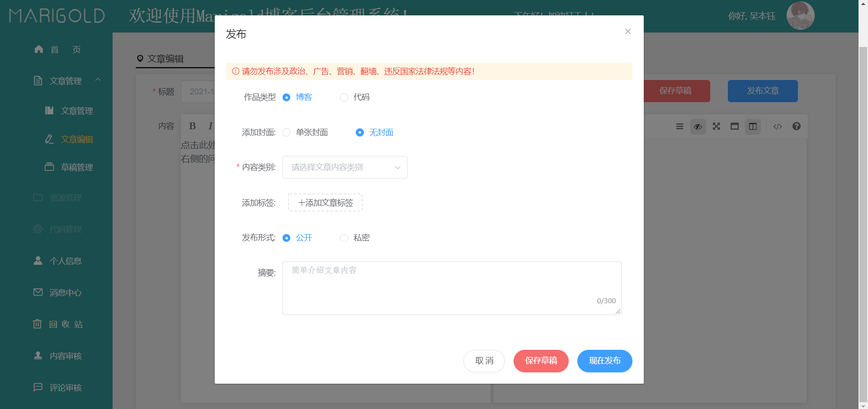The height and width of the screenshot is (409, 868).
Task: Click 现在发布 to publish now
Action: [604, 361]
